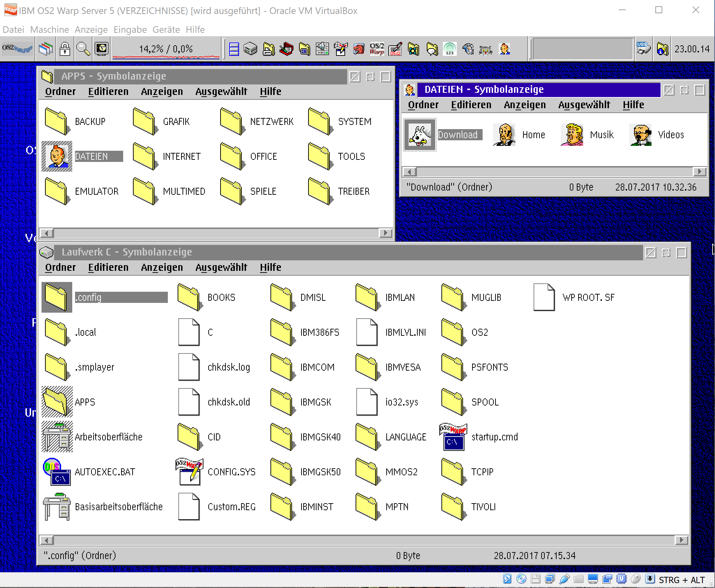This screenshot has width=715, height=588.
Task: Click the lockup padlock icon in WarpCenter
Action: (x=65, y=49)
